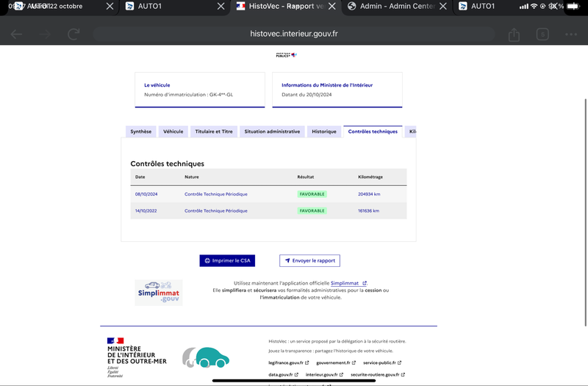Open the Situation administrative tab
The width and height of the screenshot is (588, 386).
pos(272,132)
